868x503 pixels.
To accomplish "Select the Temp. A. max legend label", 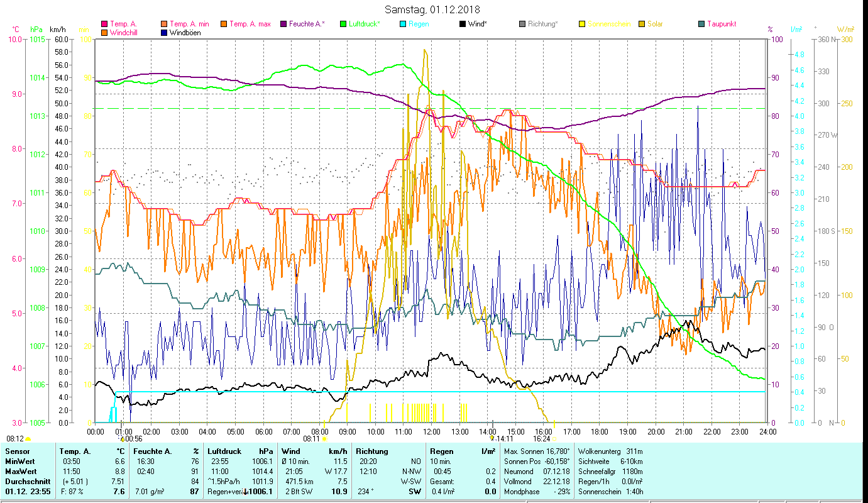I will coord(250,25).
